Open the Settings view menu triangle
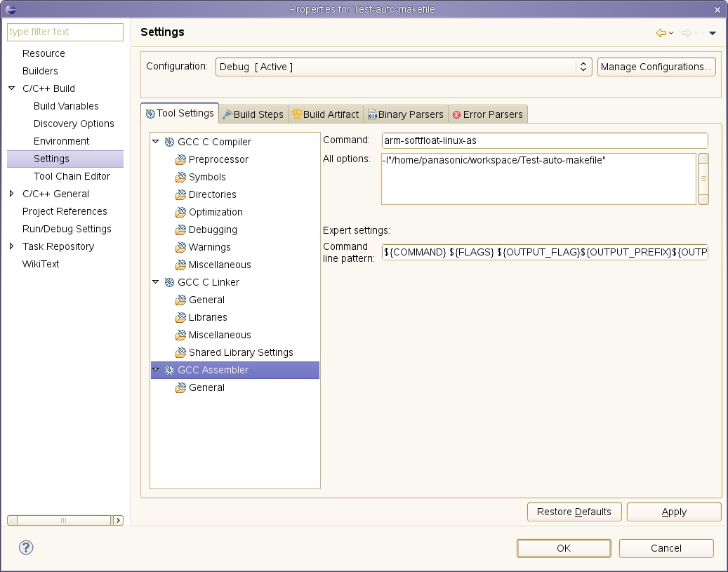Viewport: 728px width, 572px height. [713, 33]
